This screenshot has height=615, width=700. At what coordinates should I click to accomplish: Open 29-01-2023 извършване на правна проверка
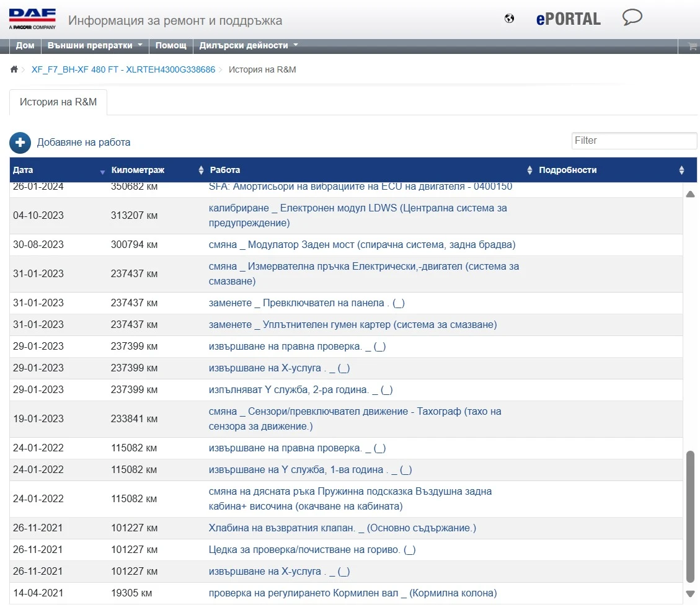pos(298,347)
